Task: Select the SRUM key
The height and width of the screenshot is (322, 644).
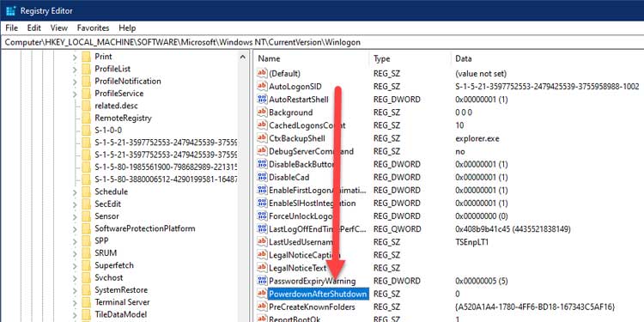Action: (x=106, y=253)
